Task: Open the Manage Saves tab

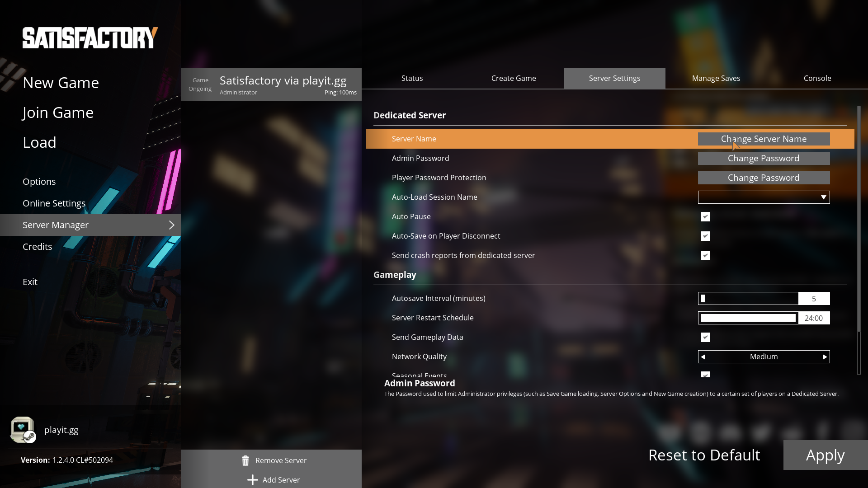Action: point(716,78)
